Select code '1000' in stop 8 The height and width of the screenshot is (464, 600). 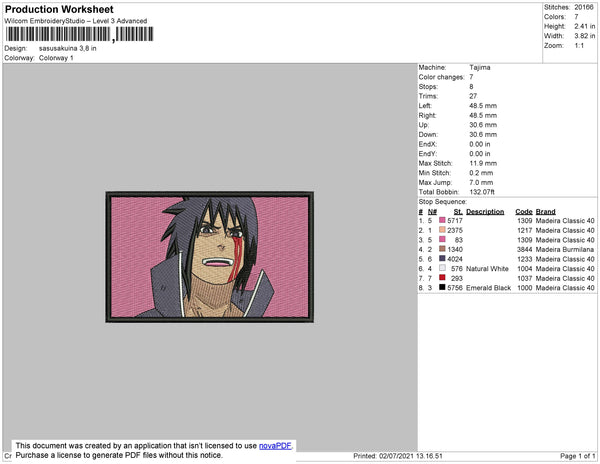[524, 288]
